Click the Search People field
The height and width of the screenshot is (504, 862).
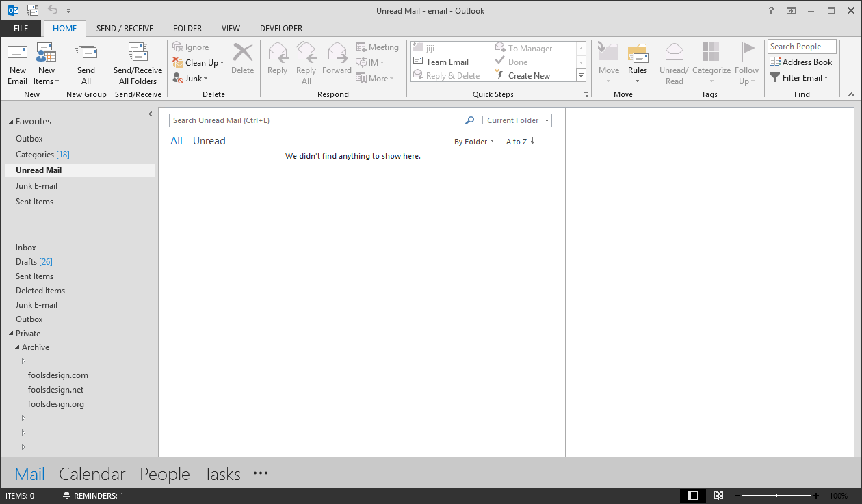point(801,46)
